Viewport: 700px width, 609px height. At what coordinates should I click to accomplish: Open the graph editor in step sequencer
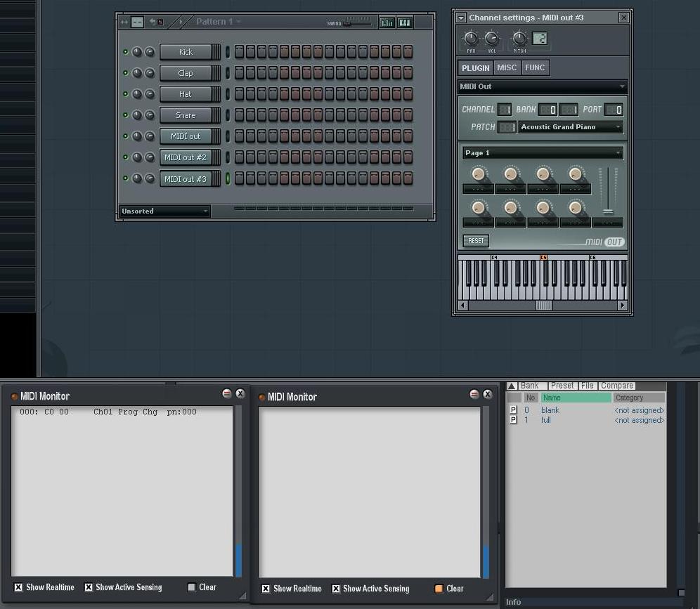coord(387,22)
